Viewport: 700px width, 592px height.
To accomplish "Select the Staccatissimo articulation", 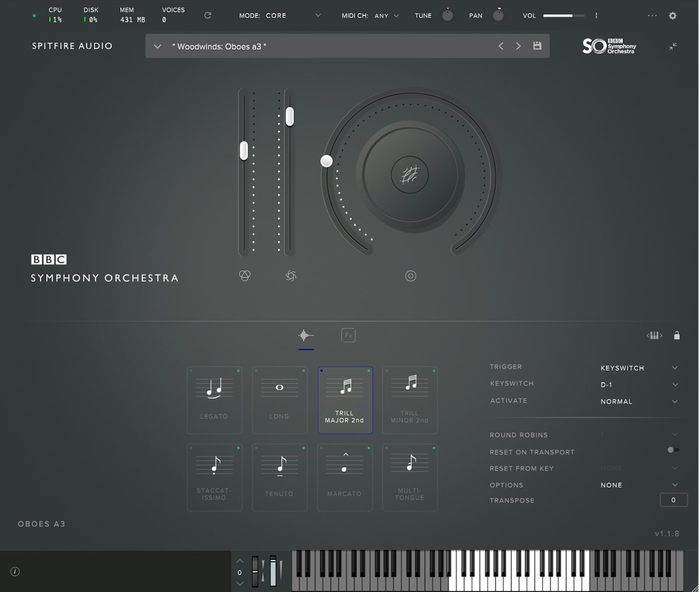I will click(214, 477).
